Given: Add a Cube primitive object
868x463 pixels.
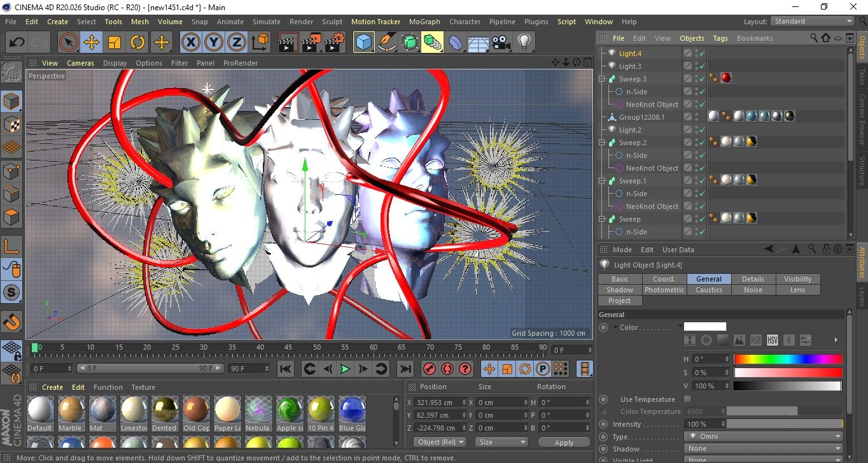Looking at the screenshot, I should pos(364,43).
